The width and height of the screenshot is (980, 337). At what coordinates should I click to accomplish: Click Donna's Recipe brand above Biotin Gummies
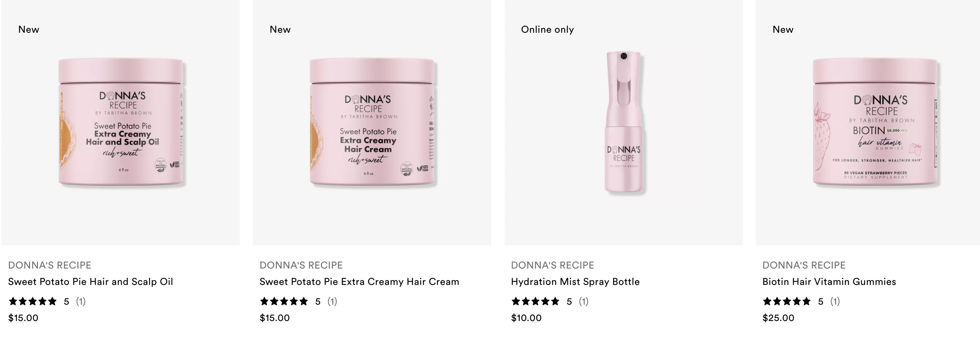(x=804, y=265)
